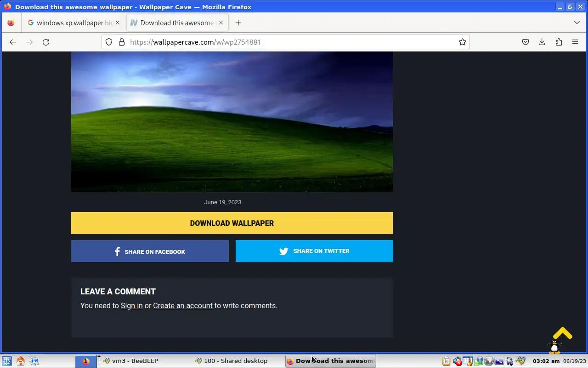Viewport: 588px width, 368px height.
Task: Click the muted volume tray icon
Action: click(x=457, y=361)
